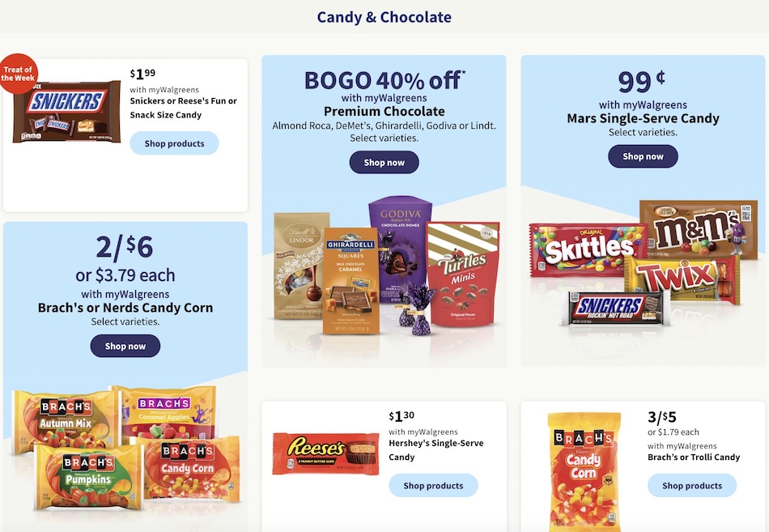Viewport: 769px width, 532px height.
Task: Click the M&M's caramel cold brew pack
Action: tap(699, 228)
